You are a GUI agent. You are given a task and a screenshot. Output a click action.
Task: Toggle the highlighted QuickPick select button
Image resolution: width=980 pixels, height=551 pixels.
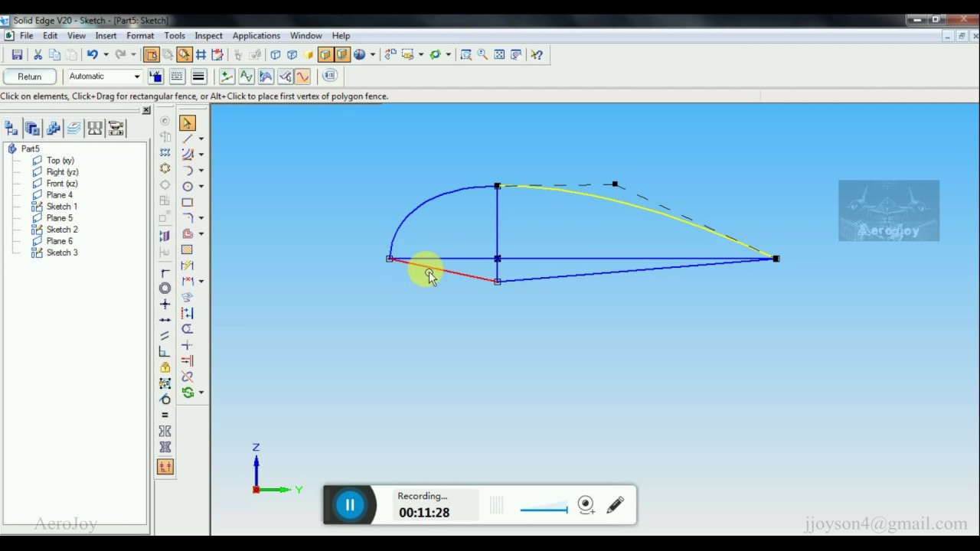[184, 54]
